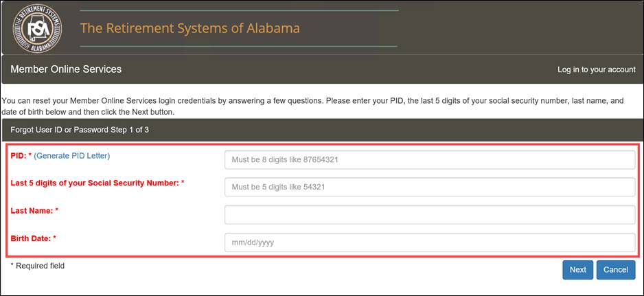Open the Generate PID Letter link
This screenshot has height=296, width=644.
72,156
